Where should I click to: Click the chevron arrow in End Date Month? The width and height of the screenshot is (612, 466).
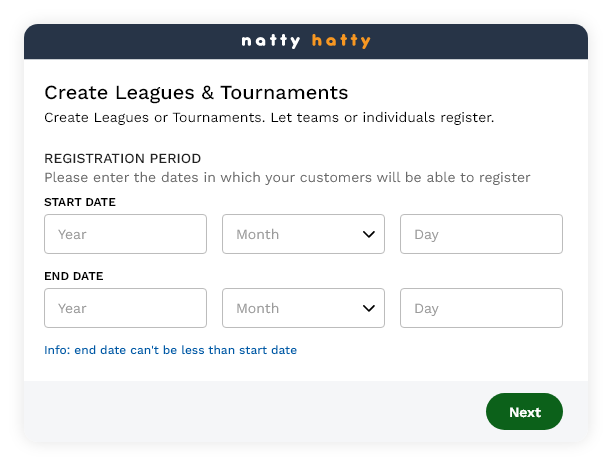click(x=369, y=308)
